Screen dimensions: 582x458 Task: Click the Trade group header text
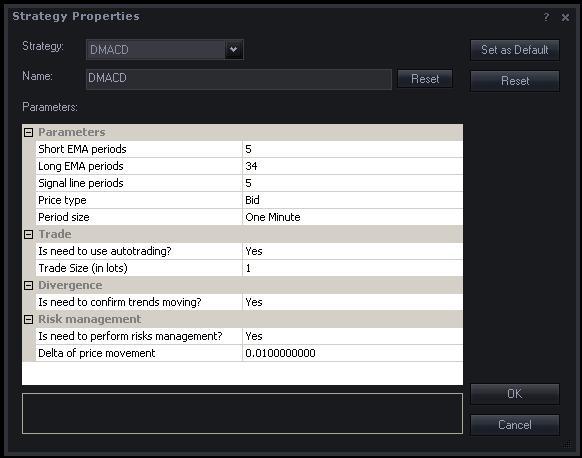coord(55,235)
